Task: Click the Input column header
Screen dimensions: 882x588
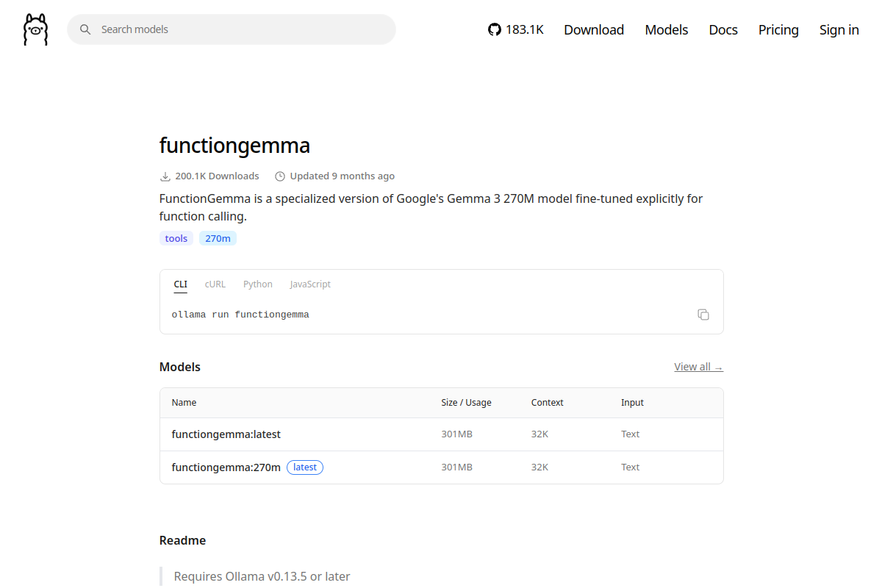Action: pos(632,403)
